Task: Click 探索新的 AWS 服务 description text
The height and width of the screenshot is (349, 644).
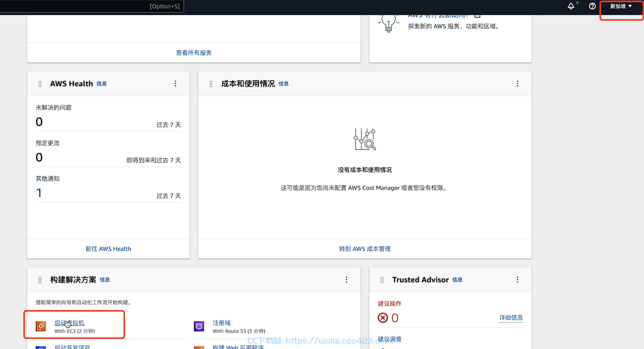Action: click(x=453, y=26)
